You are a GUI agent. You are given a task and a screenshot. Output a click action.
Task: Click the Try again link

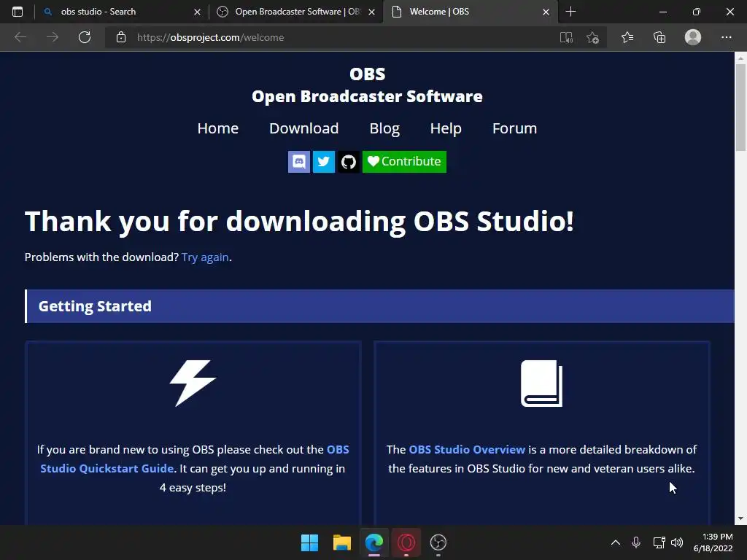pyautogui.click(x=205, y=257)
